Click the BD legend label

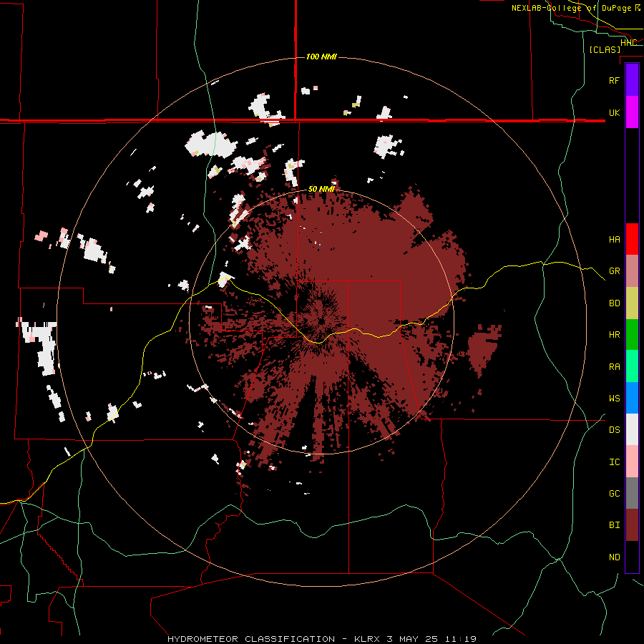(x=614, y=303)
